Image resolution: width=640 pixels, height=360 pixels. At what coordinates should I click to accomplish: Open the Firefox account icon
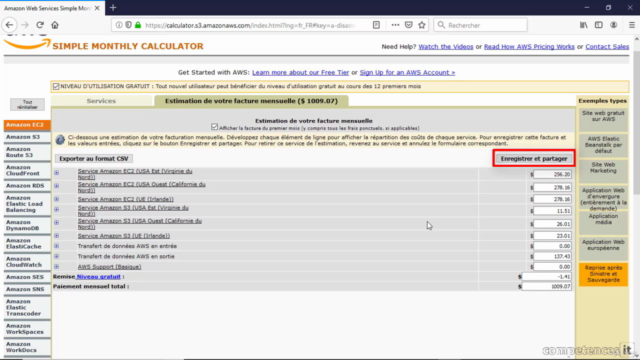(613, 25)
